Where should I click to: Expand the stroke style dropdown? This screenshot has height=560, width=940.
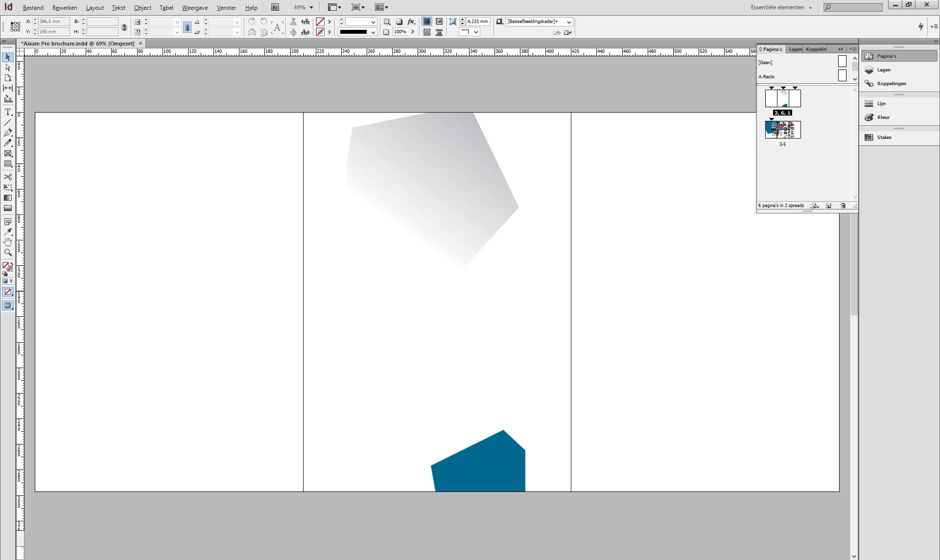tap(373, 32)
